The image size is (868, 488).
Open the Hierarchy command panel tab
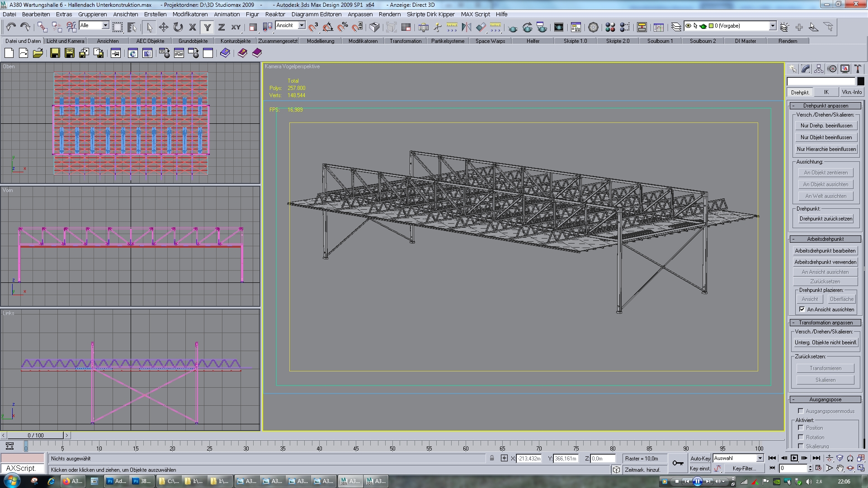click(x=819, y=69)
